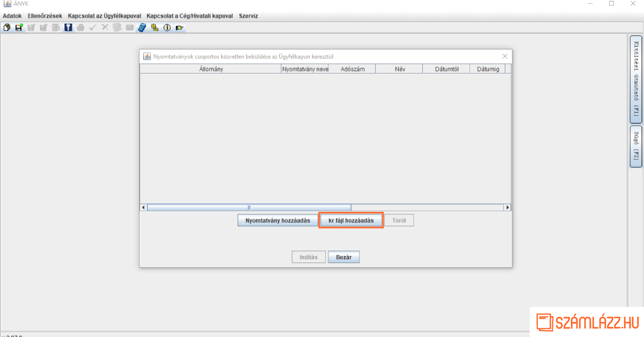Viewport: 644px width, 337px height.
Task: Open the blue calculator tool
Action: point(142,27)
